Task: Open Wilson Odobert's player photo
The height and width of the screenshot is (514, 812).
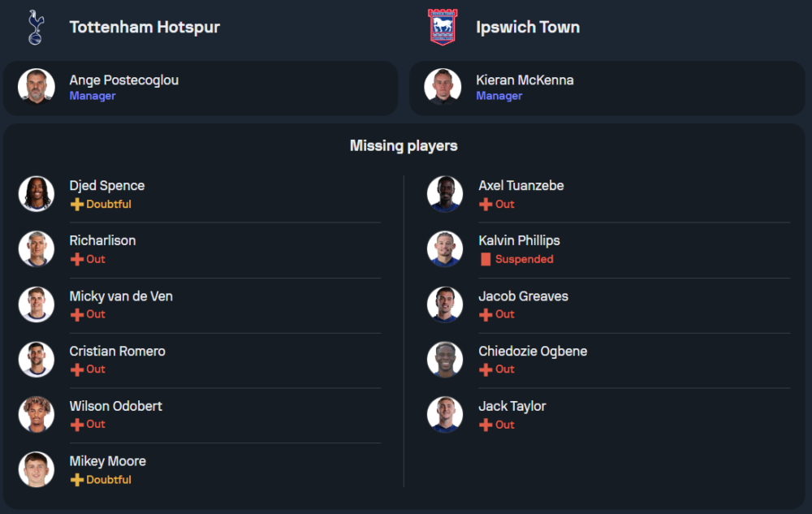Action: pos(37,414)
